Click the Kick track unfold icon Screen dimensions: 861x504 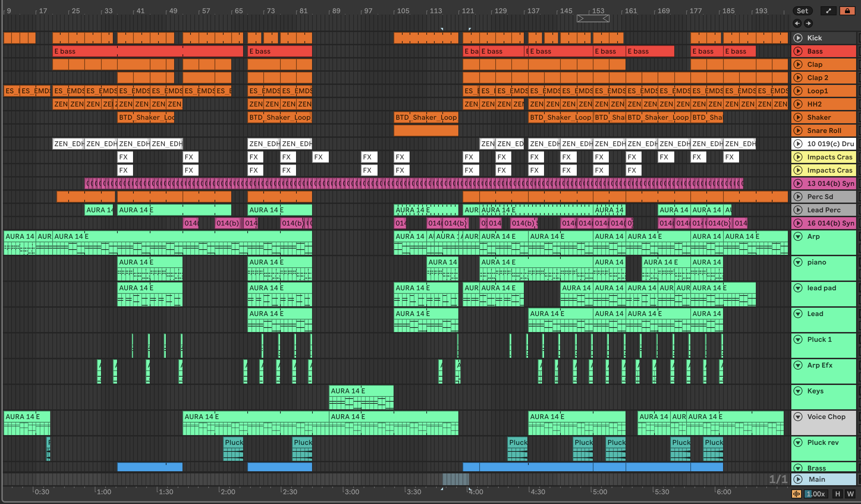click(x=798, y=38)
